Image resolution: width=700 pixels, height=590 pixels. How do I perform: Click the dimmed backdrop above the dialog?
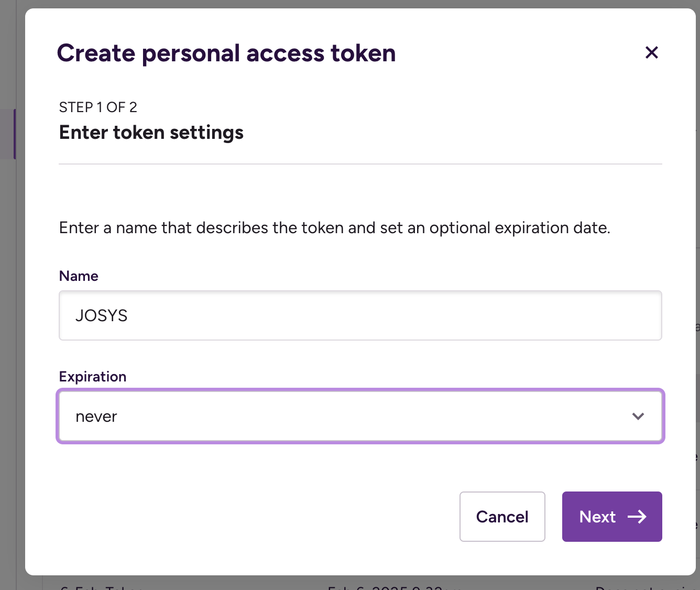tap(350, 3)
